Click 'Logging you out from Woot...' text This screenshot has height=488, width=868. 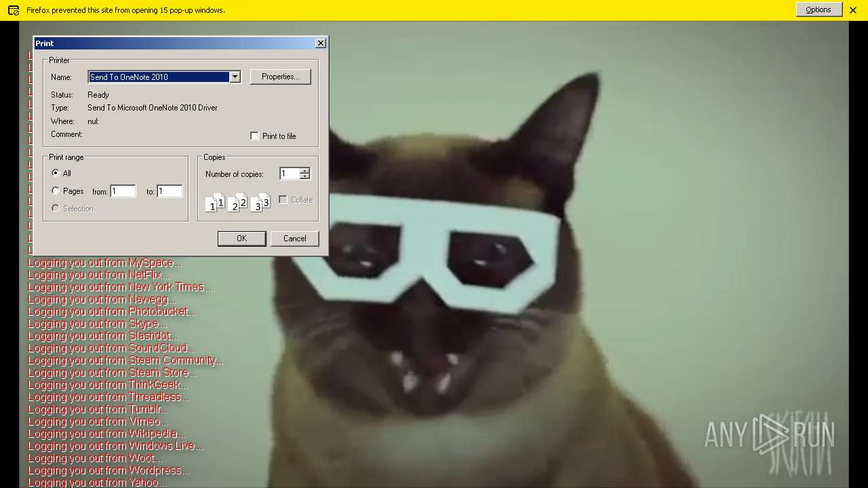point(95,457)
